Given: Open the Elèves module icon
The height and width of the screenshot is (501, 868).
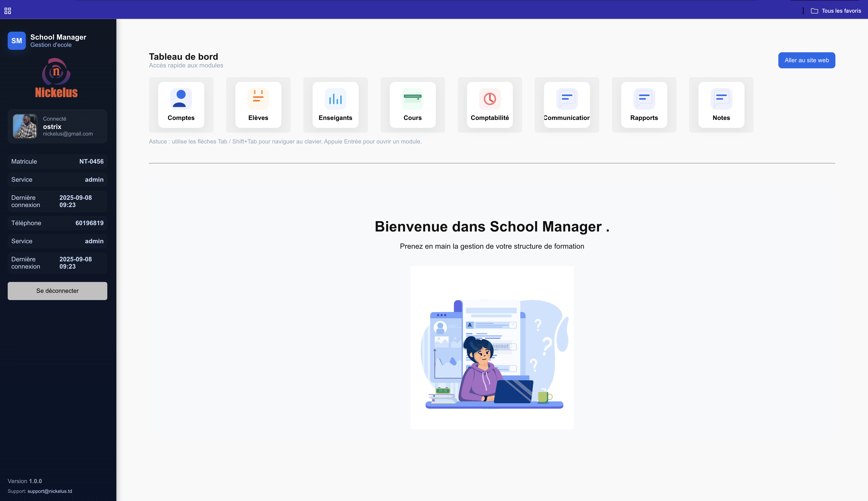Looking at the screenshot, I should click(x=258, y=99).
